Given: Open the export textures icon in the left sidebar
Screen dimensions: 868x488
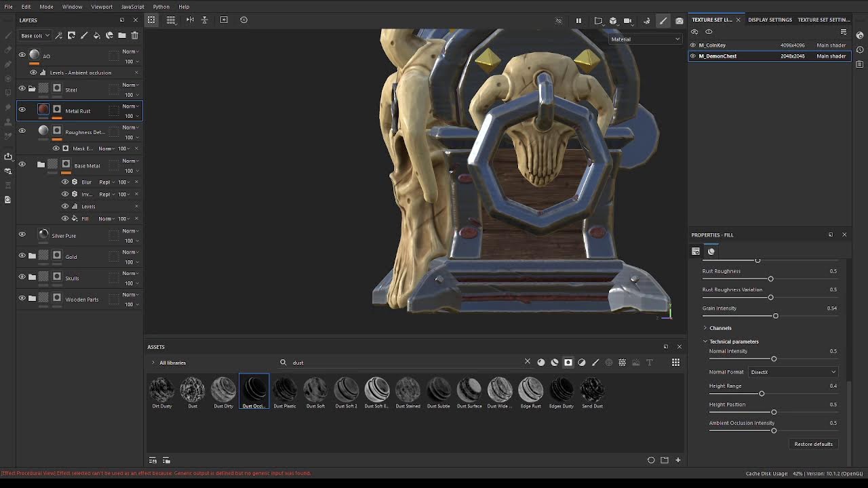Looking at the screenshot, I should click(x=7, y=157).
